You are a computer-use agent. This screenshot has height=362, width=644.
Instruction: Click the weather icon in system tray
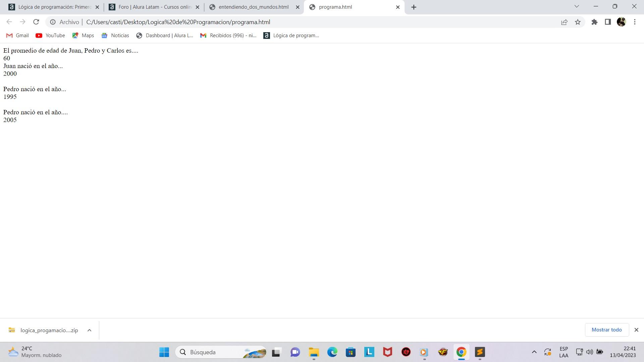(13, 352)
